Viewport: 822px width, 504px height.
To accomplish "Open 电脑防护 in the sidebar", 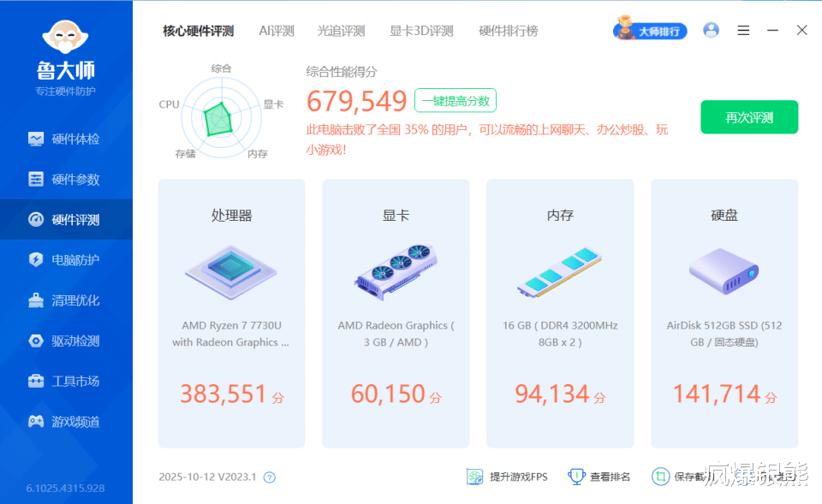I will point(66,260).
